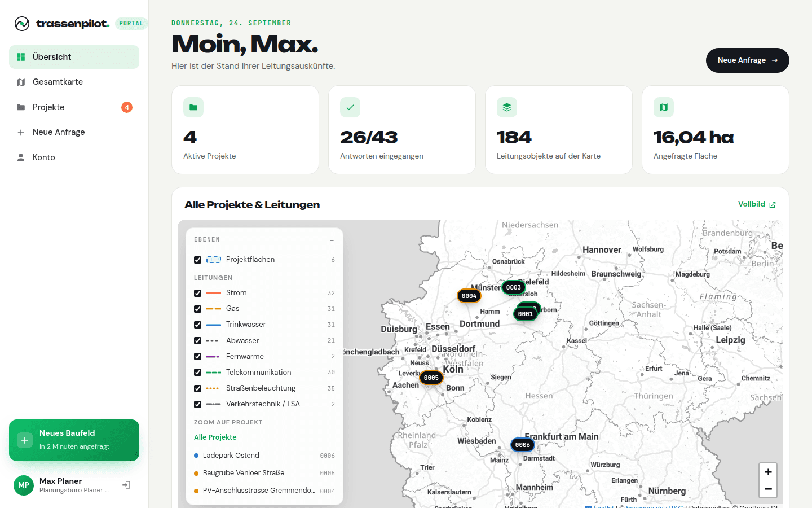Open the map via Vollbild link
Screen dimensions: 812x508
pos(757,204)
